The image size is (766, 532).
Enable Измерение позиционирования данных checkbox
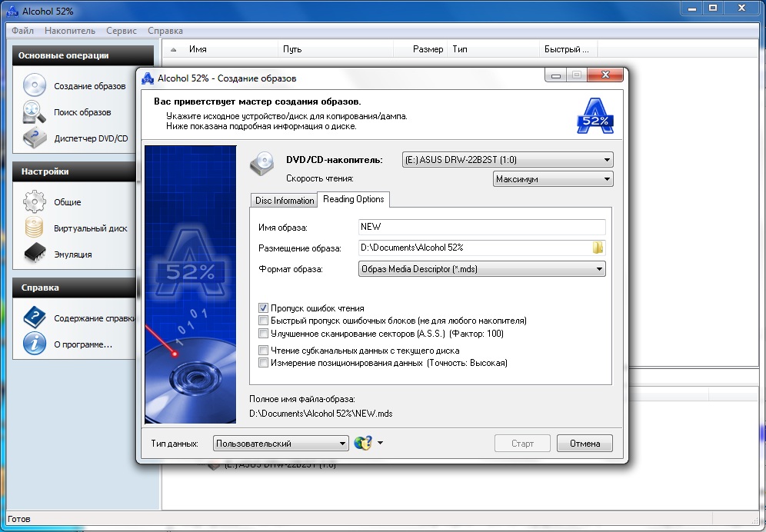pos(263,363)
